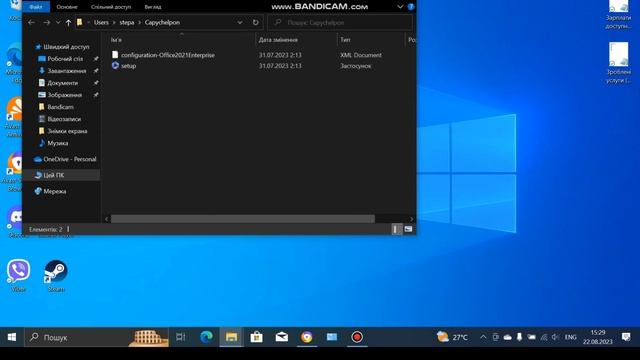Open Відеозаписи in the sidebar
The width and height of the screenshot is (640, 360).
coord(64,119)
